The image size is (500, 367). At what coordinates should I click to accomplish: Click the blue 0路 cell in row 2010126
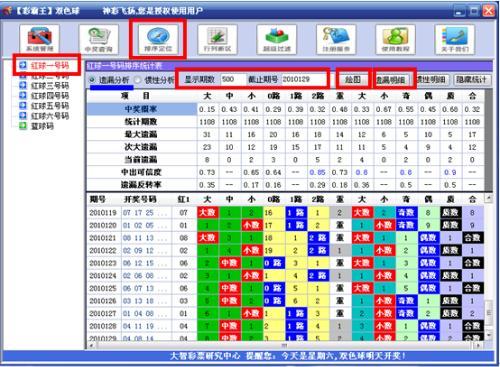[x=274, y=301]
